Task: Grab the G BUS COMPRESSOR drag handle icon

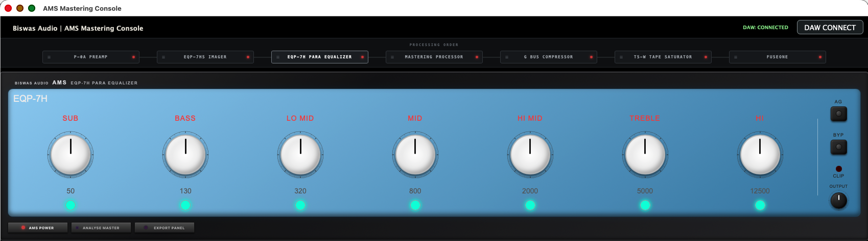Action: click(507, 57)
